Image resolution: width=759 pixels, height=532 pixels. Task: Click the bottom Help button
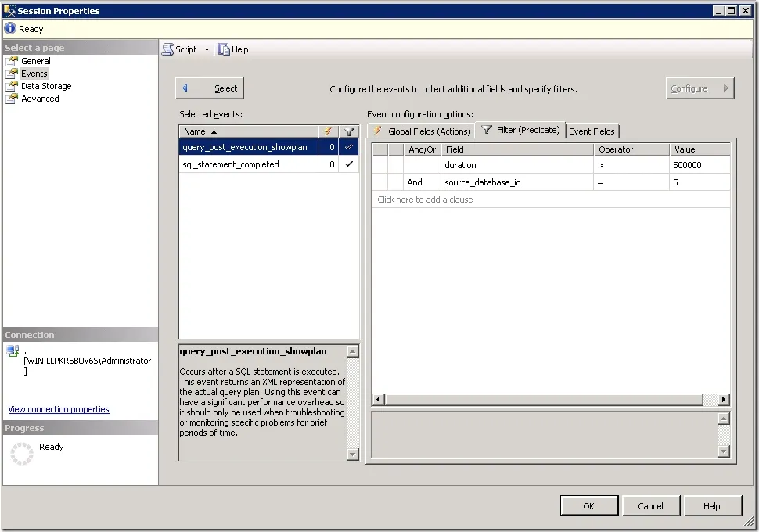[x=712, y=506]
